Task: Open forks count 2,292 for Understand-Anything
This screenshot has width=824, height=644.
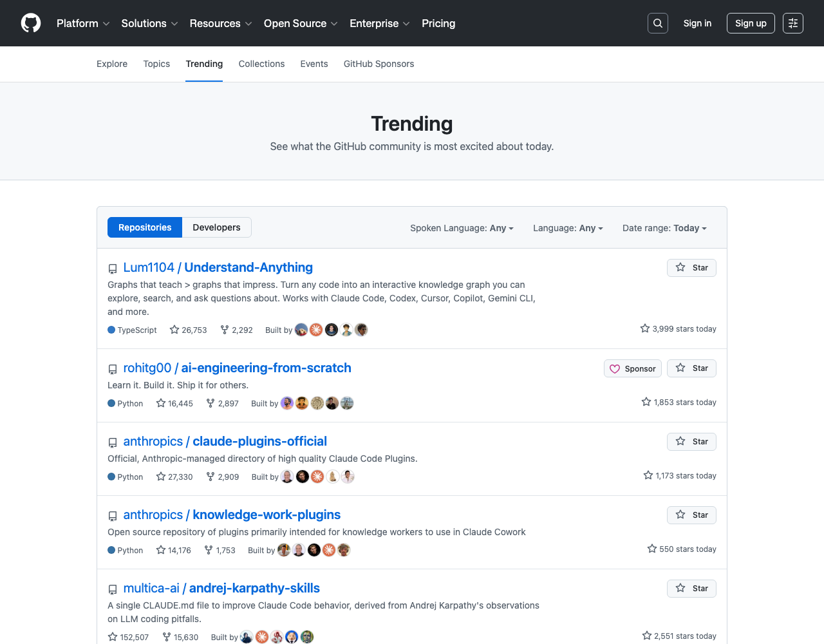Action: (x=236, y=330)
